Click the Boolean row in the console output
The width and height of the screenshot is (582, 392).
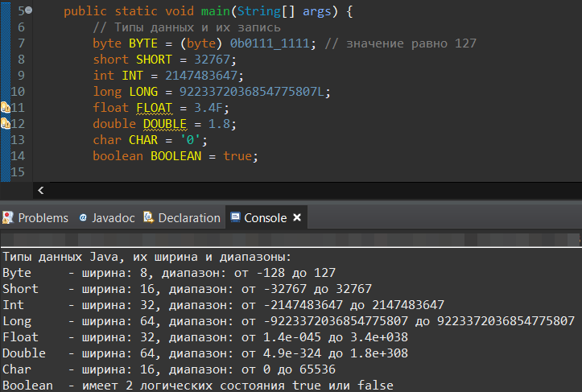[198, 386]
